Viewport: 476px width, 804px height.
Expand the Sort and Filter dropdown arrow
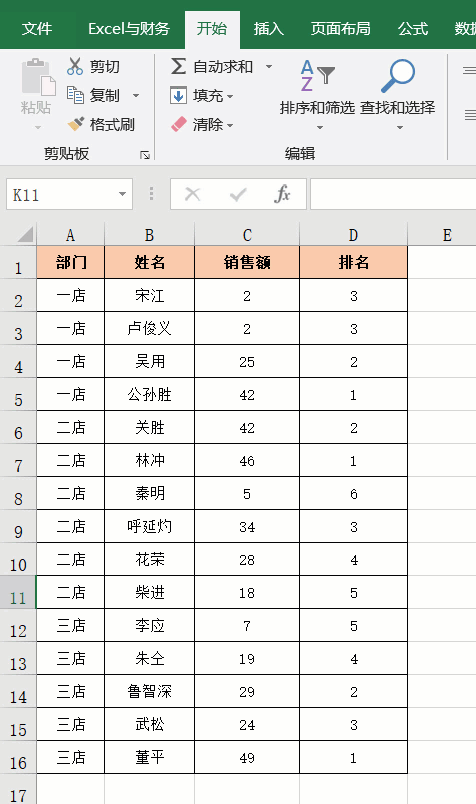tap(320, 127)
